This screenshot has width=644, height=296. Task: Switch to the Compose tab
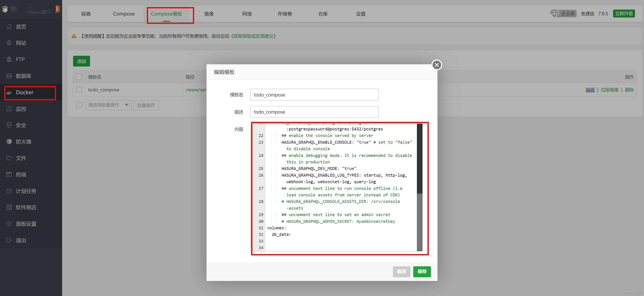pos(124,14)
